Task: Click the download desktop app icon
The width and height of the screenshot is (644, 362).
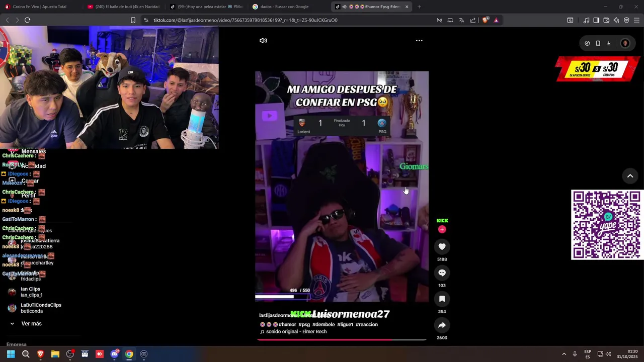Action: (608, 43)
